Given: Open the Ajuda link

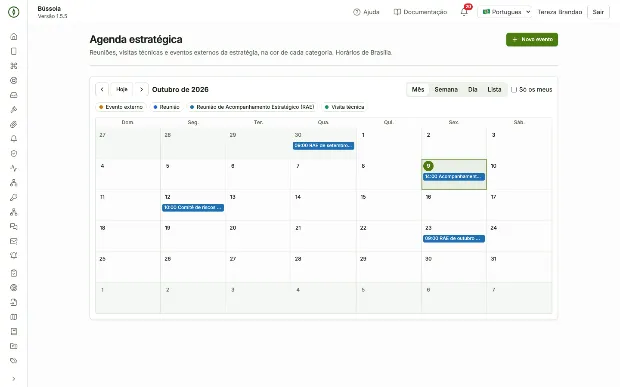Looking at the screenshot, I should click(366, 12).
